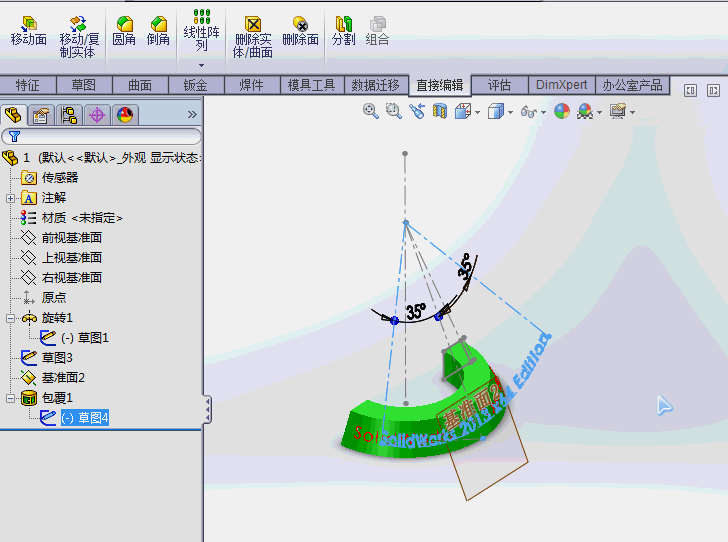Switch to the 焊件 (Weldments) tab
Screen dimensions: 728x542
252,85
